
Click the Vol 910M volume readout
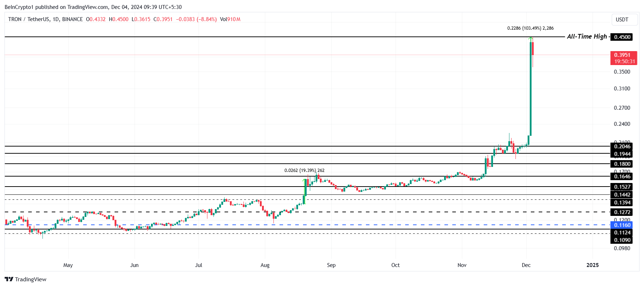coord(230,19)
